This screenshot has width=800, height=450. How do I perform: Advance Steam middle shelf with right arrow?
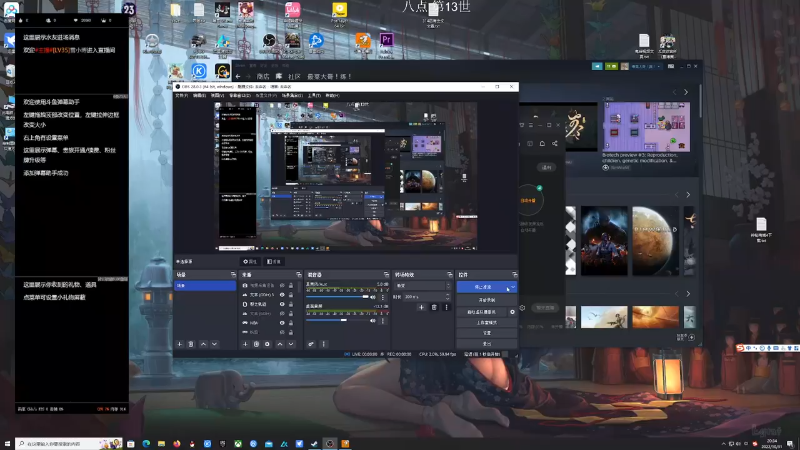(688, 195)
